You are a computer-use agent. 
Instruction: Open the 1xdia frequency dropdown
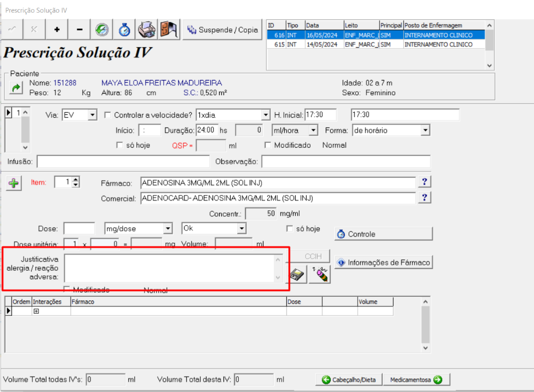pyautogui.click(x=266, y=115)
